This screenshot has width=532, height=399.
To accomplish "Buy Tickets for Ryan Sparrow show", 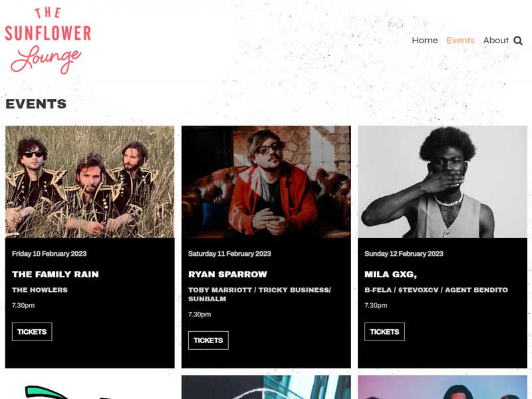I will point(208,340).
